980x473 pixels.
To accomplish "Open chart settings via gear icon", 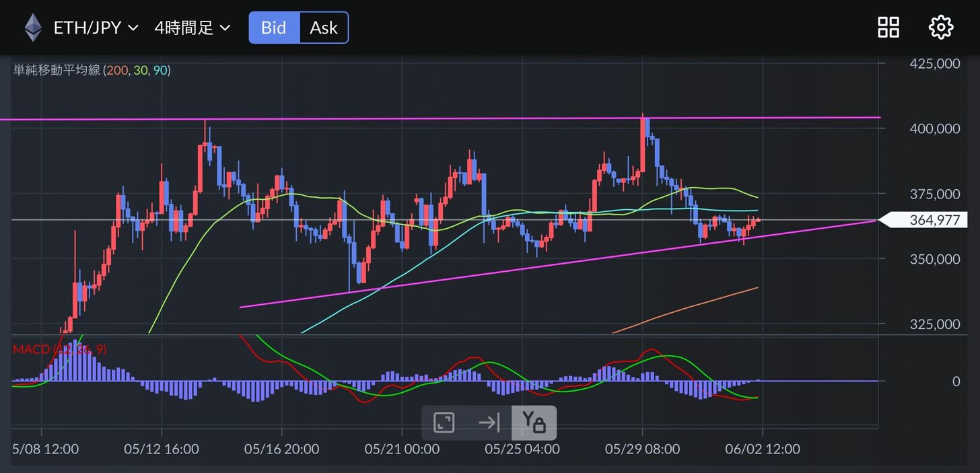I will point(940,28).
